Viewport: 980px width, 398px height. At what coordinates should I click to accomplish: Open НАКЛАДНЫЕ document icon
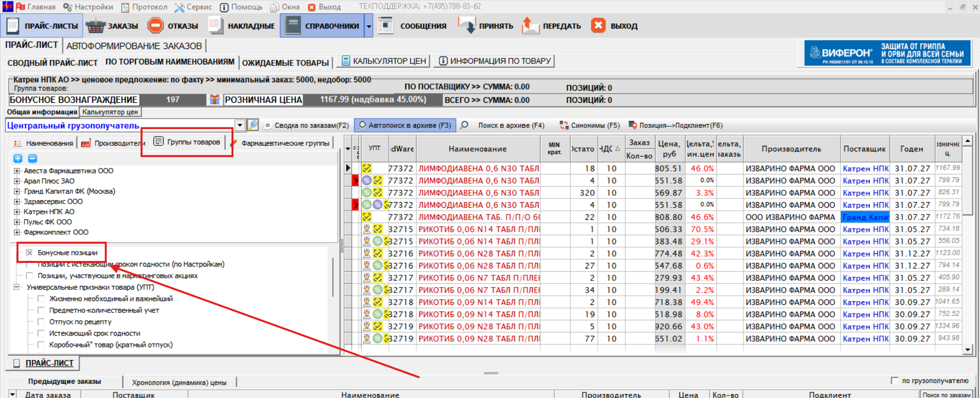click(216, 26)
